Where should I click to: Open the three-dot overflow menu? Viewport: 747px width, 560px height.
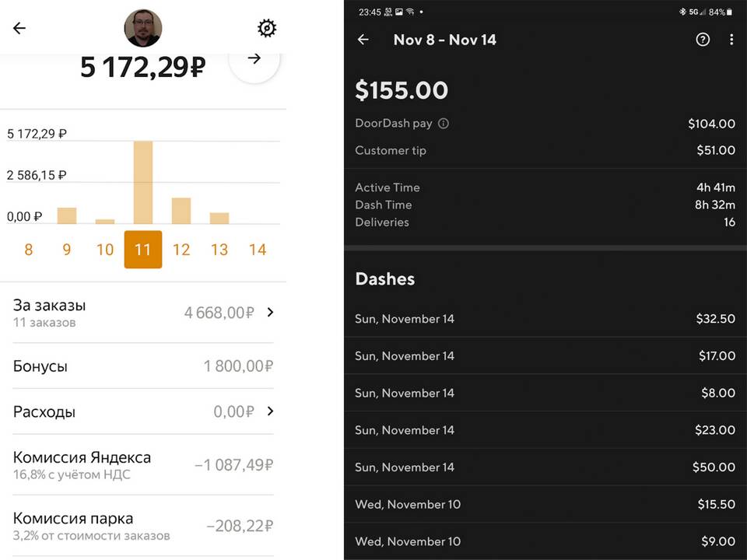coord(731,40)
